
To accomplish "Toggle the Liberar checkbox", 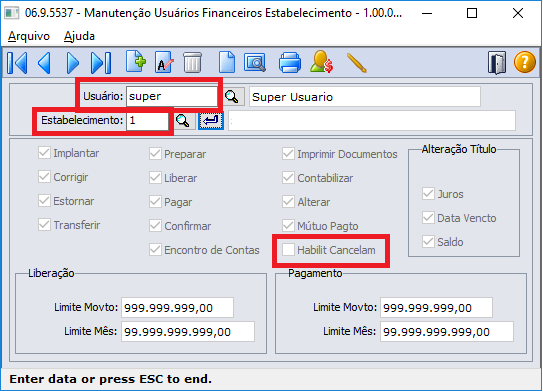I will [x=155, y=178].
